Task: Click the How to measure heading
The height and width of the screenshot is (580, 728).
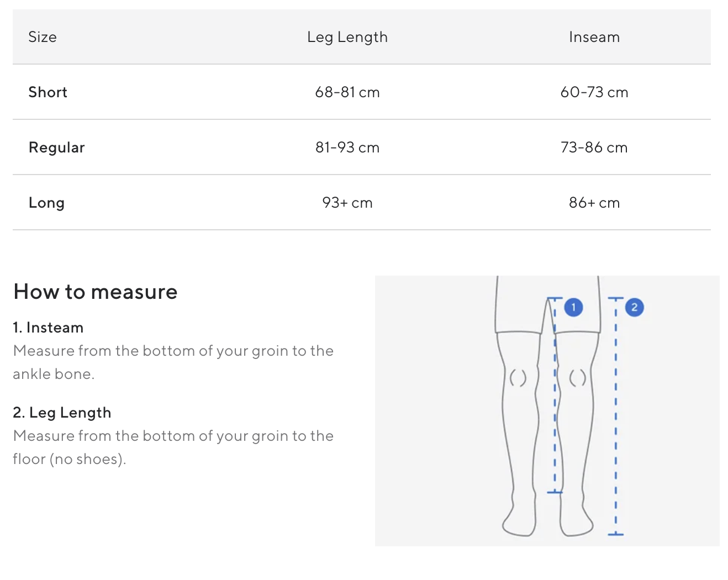Action: click(x=96, y=292)
